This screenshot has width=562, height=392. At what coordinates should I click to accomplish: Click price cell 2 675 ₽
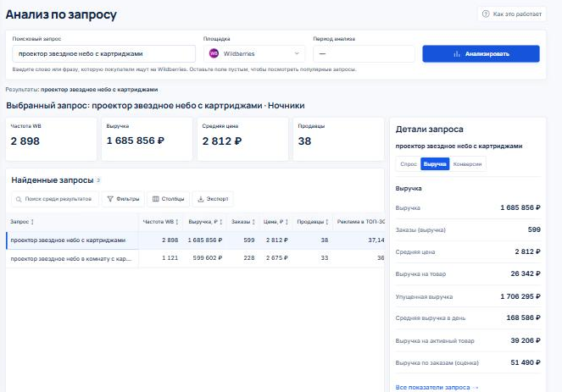[276, 257]
